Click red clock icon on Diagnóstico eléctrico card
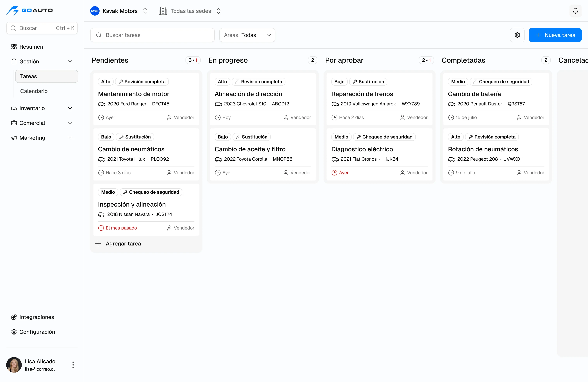 [334, 173]
